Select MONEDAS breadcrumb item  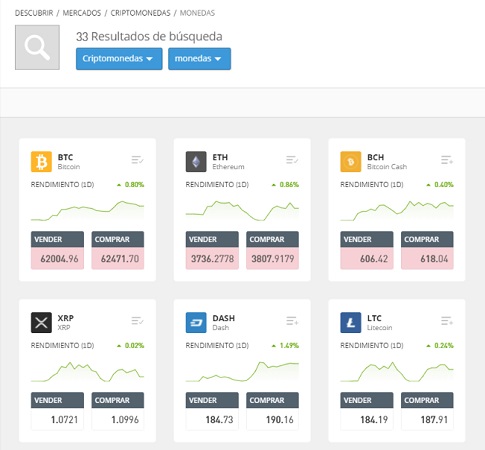point(197,13)
